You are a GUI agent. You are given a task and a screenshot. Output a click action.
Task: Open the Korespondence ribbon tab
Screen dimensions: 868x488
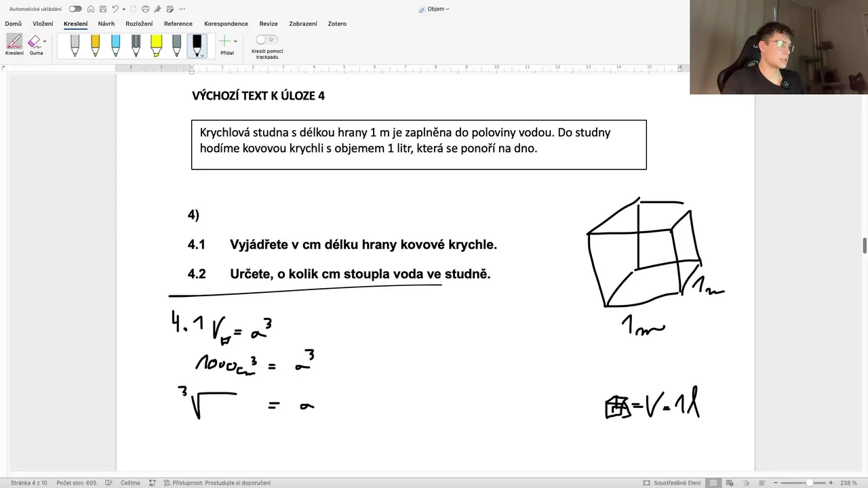(x=226, y=24)
